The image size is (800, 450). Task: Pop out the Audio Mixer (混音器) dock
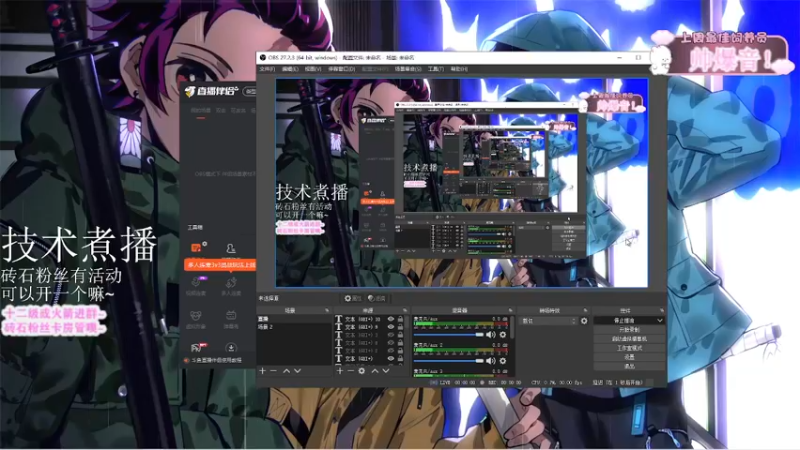[x=510, y=310]
